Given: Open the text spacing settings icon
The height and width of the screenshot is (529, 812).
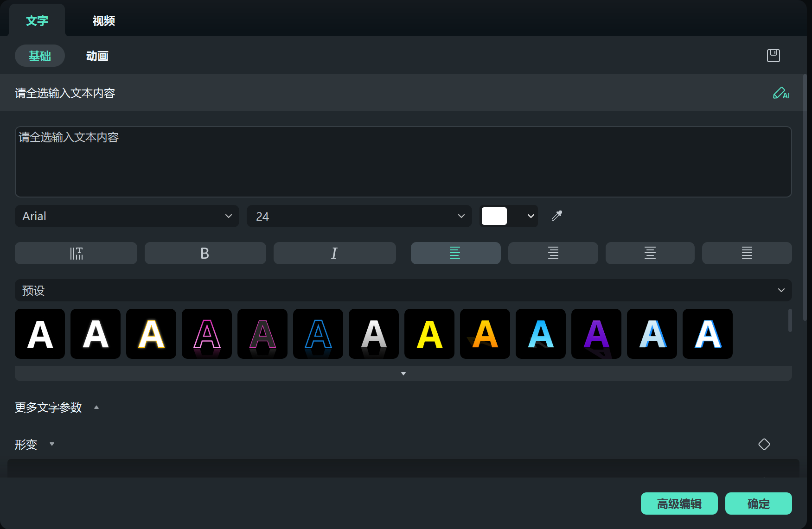Looking at the screenshot, I should coord(76,253).
